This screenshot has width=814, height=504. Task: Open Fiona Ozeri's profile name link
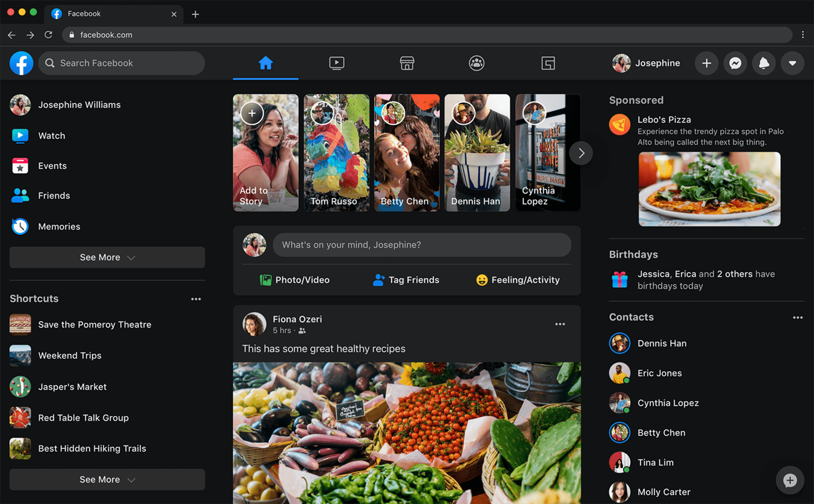(x=297, y=319)
